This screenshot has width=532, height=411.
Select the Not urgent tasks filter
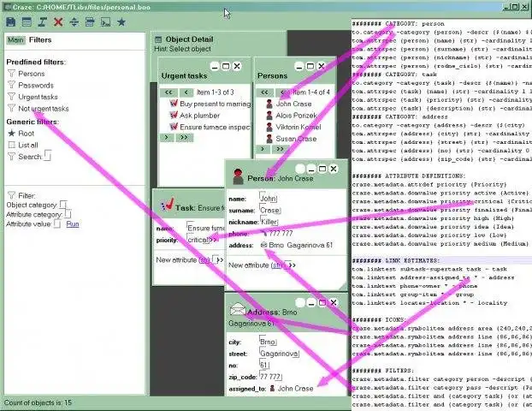pyautogui.click(x=43, y=109)
